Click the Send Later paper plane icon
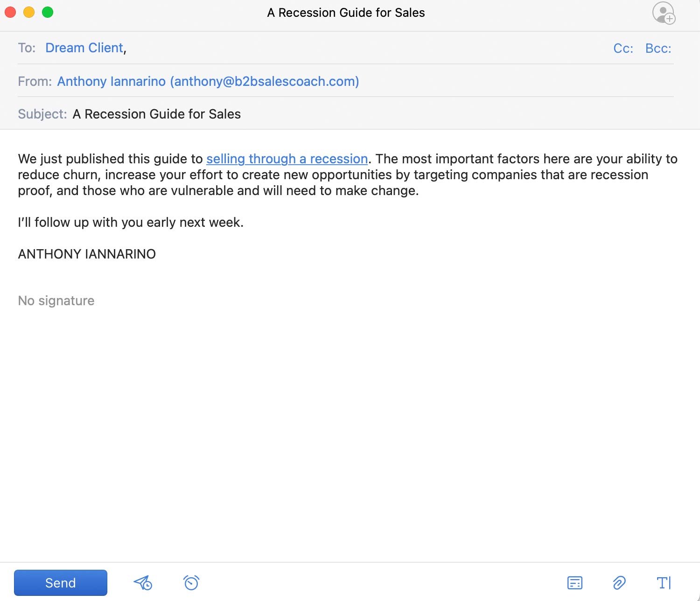The height and width of the screenshot is (601, 700). coord(142,582)
